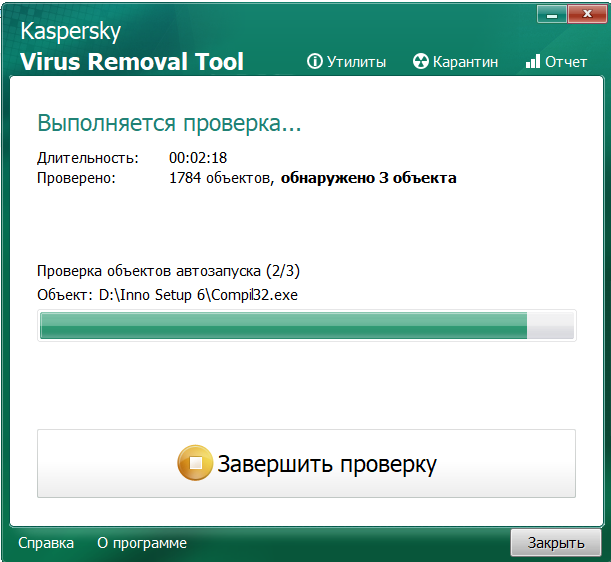Open the Карантин section label

[x=465, y=62]
